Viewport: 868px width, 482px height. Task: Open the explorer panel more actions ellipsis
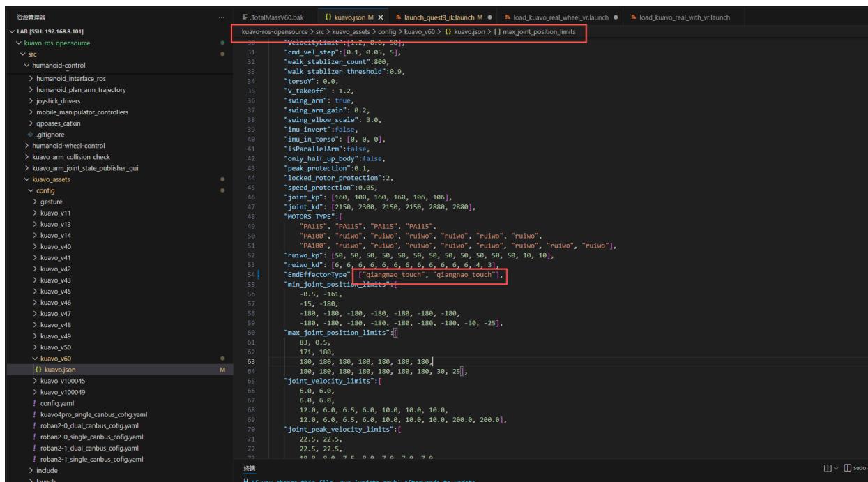pyautogui.click(x=222, y=17)
